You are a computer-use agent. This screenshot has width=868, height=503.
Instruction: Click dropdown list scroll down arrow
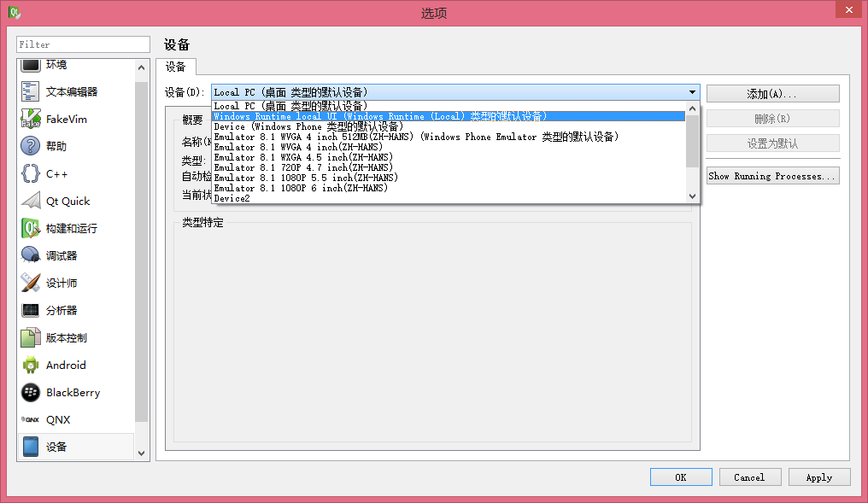(692, 196)
